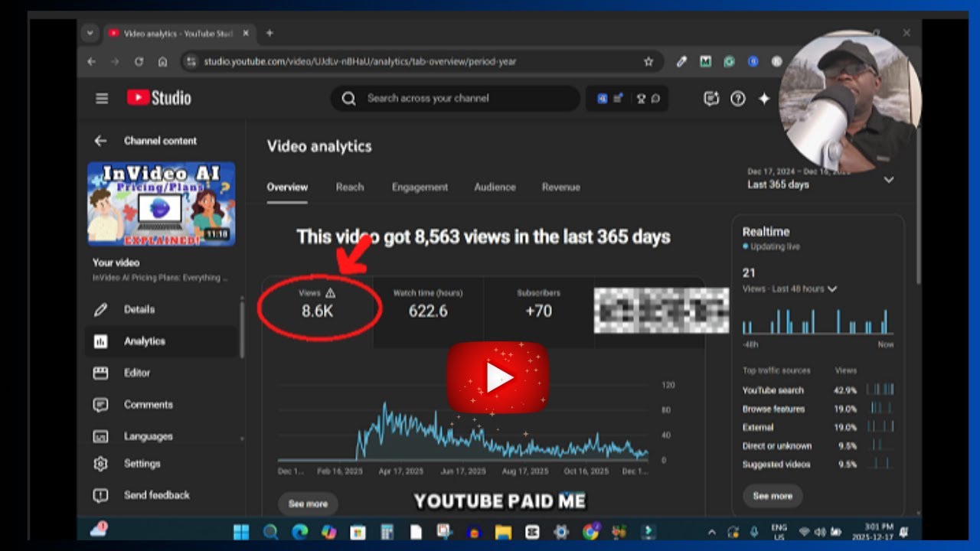Viewport: 980px width, 551px height.
Task: Click the Settings gear in sidebar
Action: pos(100,464)
